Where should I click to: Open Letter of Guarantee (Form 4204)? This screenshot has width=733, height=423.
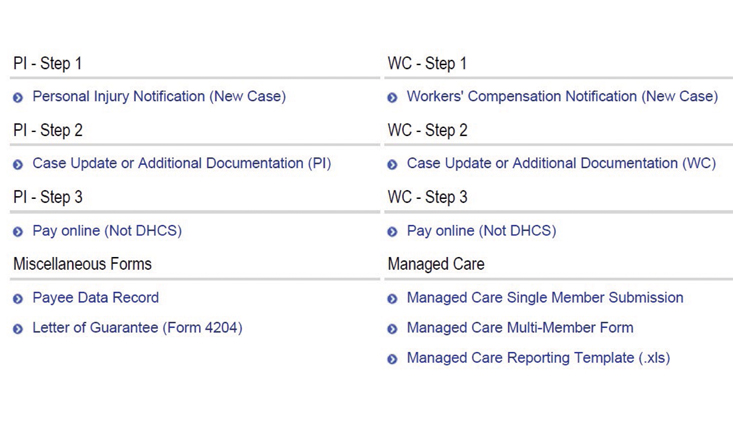(137, 328)
